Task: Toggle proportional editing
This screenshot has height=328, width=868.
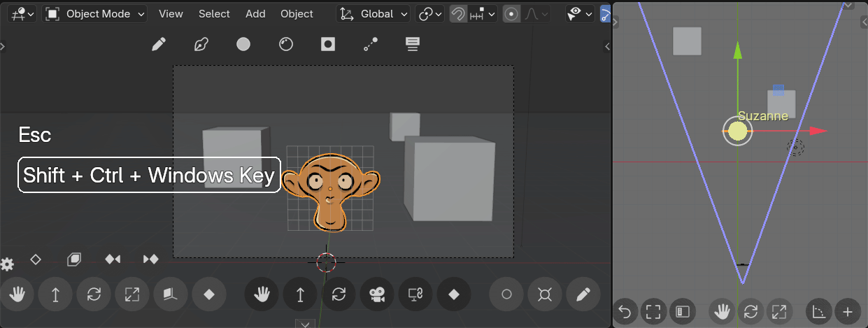Action: [x=511, y=13]
